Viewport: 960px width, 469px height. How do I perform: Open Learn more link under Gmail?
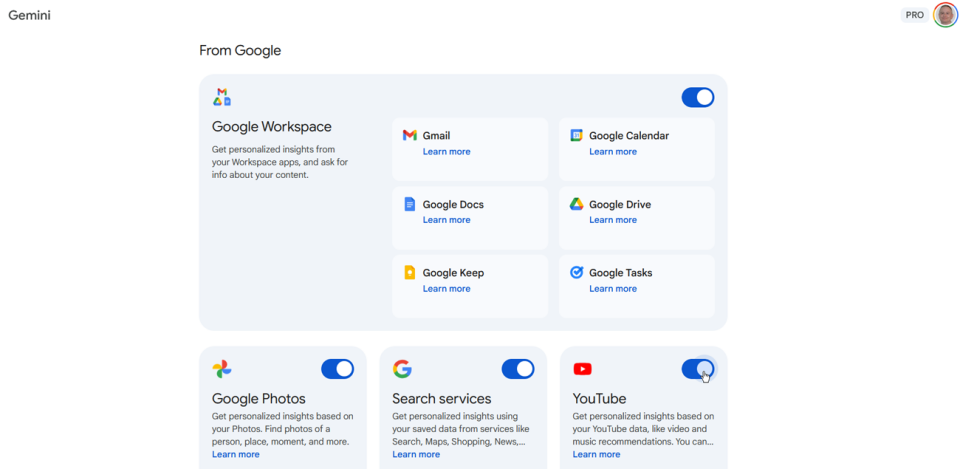(446, 152)
